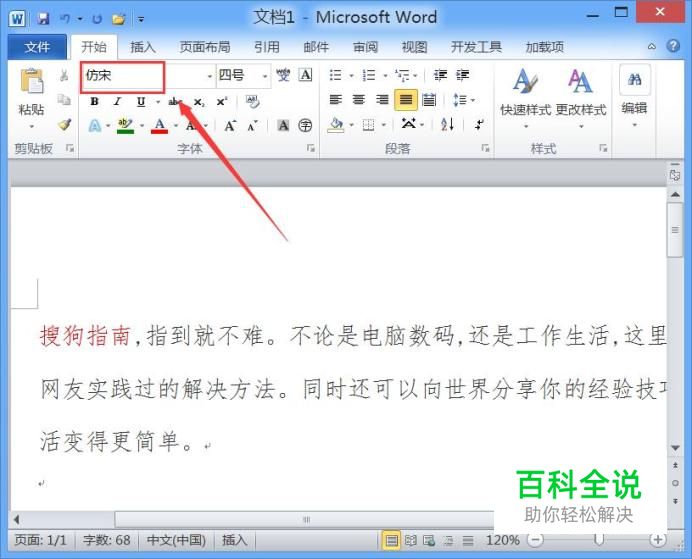Click the Word Help question mark icon
Screen dimensions: 692x559
[x=673, y=46]
